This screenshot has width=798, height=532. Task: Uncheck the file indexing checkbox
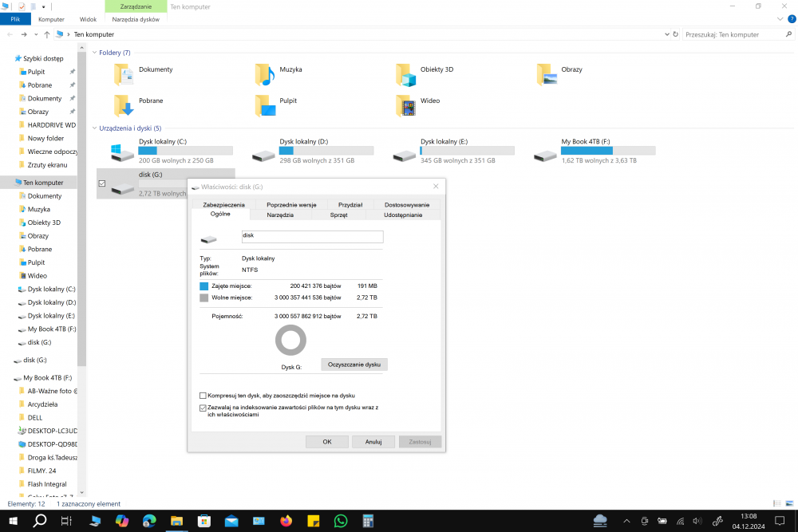[x=203, y=408]
